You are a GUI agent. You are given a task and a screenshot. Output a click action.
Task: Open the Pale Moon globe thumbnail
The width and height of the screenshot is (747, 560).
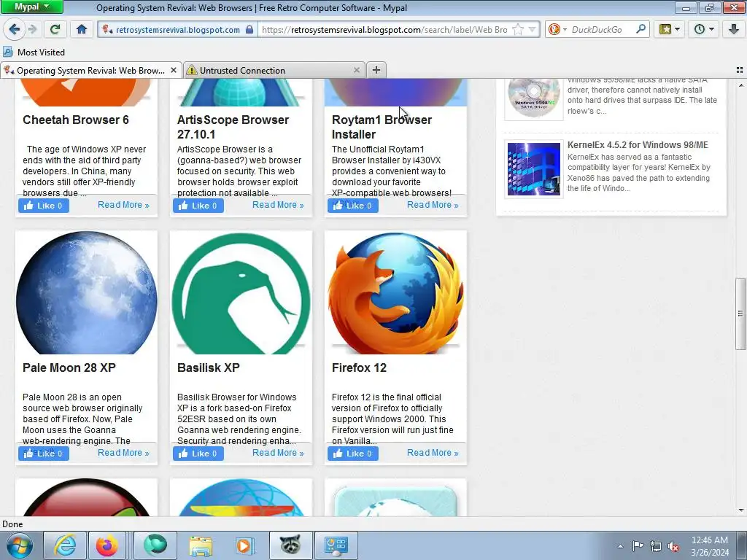point(86,292)
